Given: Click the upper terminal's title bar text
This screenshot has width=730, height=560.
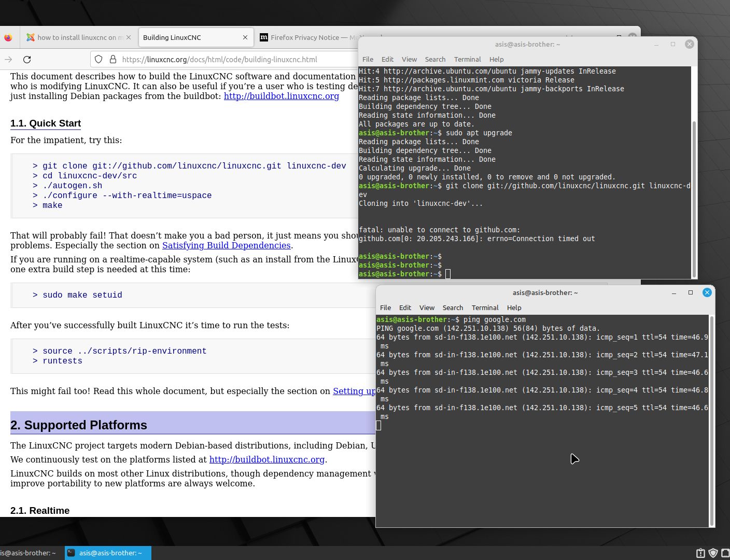Looking at the screenshot, I should coord(527,45).
